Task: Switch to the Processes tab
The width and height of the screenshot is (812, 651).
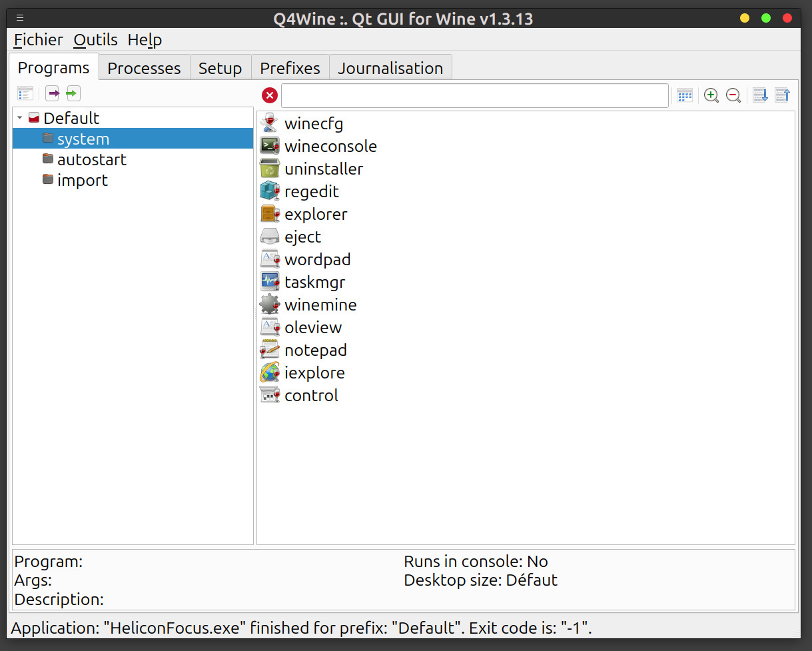Action: (144, 68)
